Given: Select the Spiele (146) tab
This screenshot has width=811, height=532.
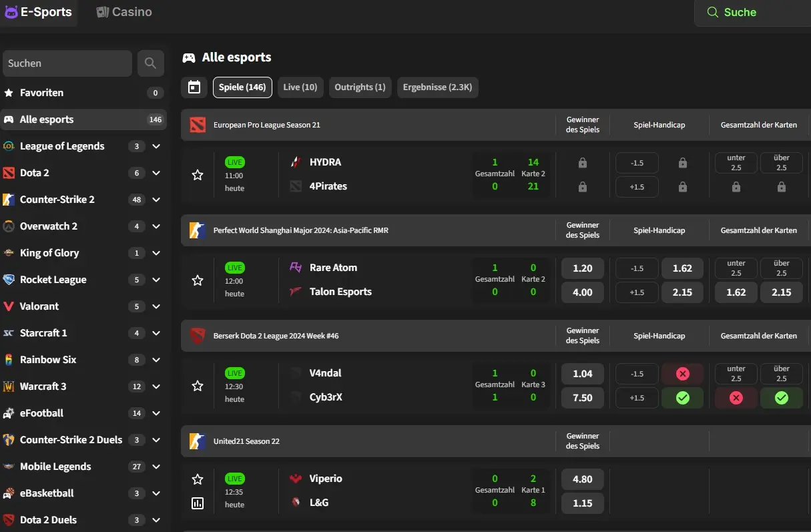Looking at the screenshot, I should (242, 87).
